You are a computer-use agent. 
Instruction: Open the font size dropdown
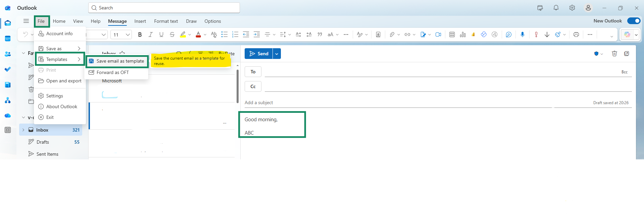click(x=128, y=34)
